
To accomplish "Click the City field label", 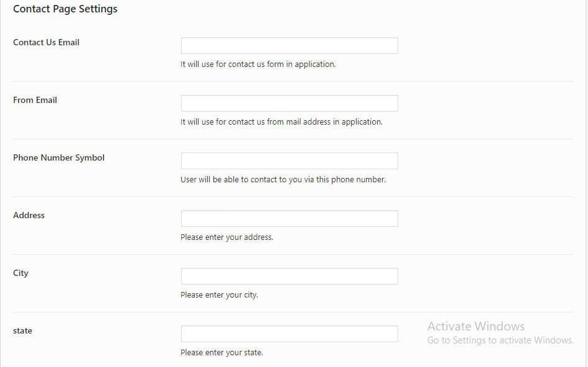I will [x=21, y=273].
